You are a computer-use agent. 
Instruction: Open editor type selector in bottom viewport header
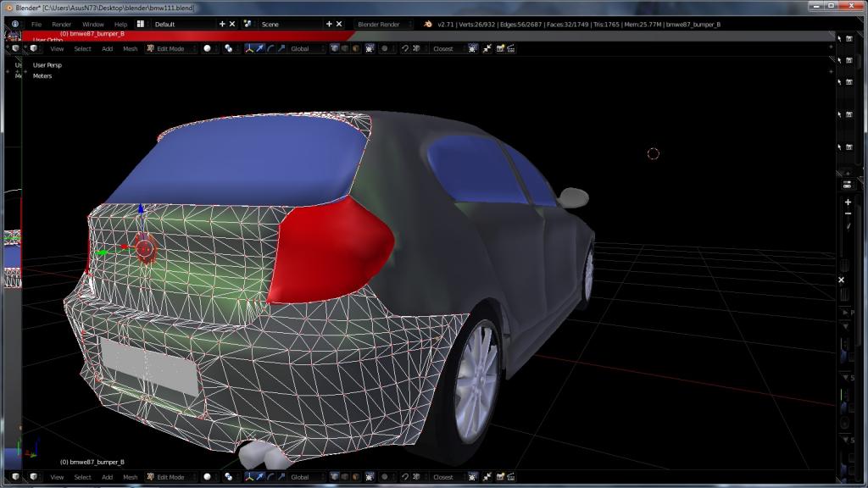[34, 477]
